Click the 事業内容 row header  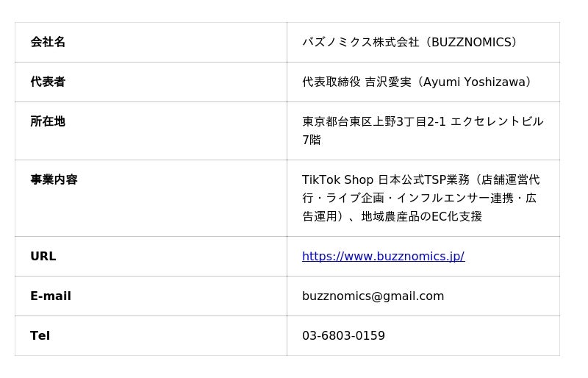point(54,179)
